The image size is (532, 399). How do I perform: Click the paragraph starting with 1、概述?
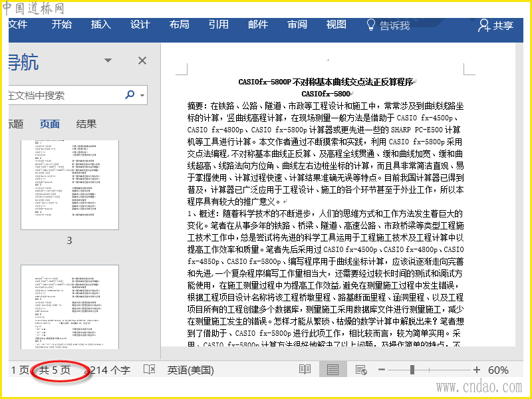(325, 279)
